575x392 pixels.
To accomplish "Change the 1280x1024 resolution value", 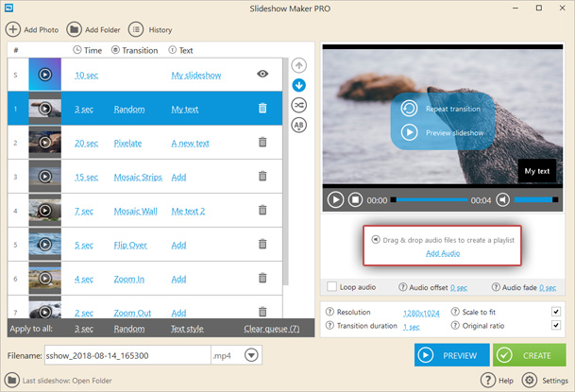I will [421, 314].
